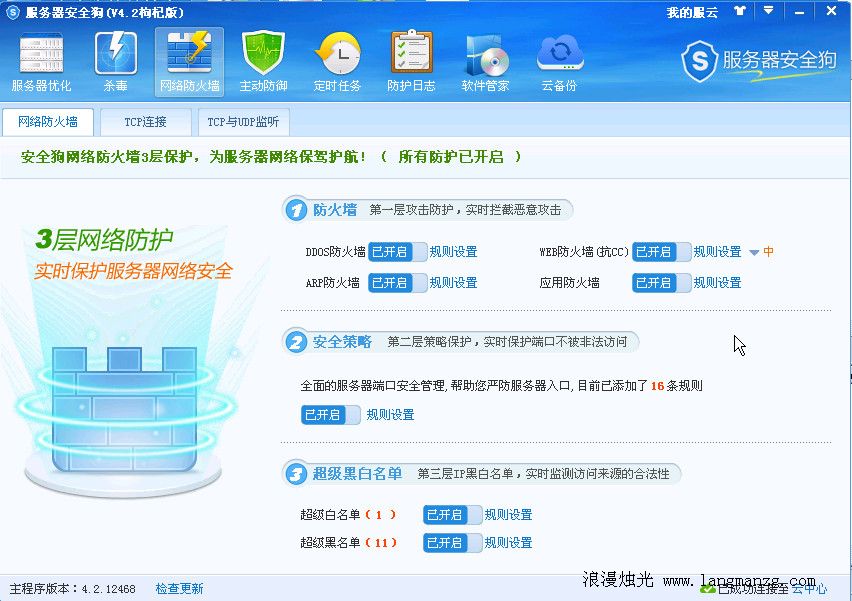852x601 pixels.
Task: Switch to the 网络防火墙 tab
Action: (48, 122)
